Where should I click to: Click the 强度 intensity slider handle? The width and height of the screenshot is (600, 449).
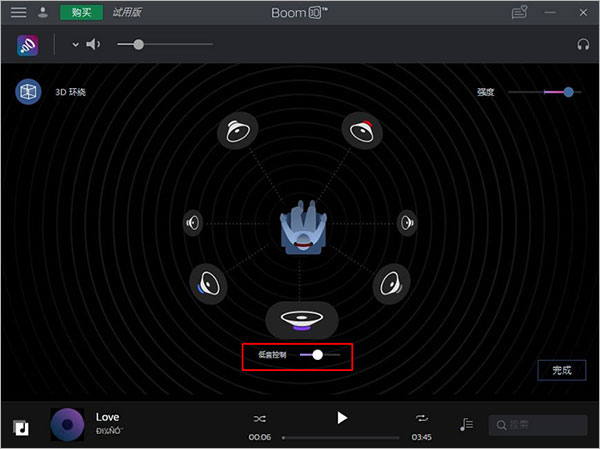click(568, 92)
